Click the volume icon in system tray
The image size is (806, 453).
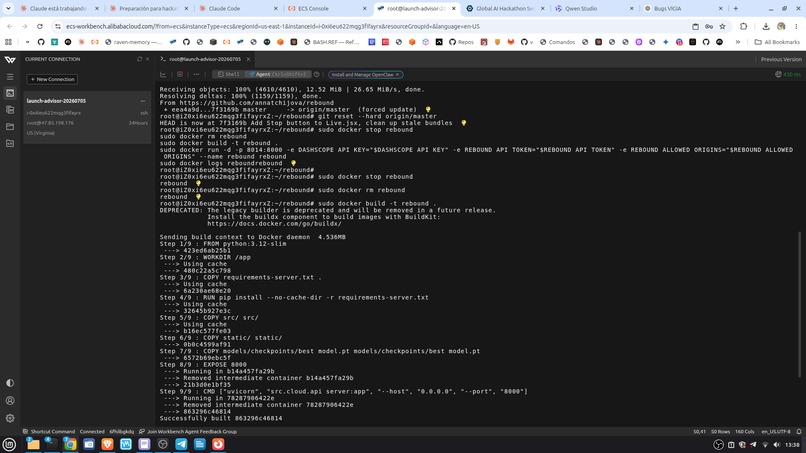coord(776,445)
